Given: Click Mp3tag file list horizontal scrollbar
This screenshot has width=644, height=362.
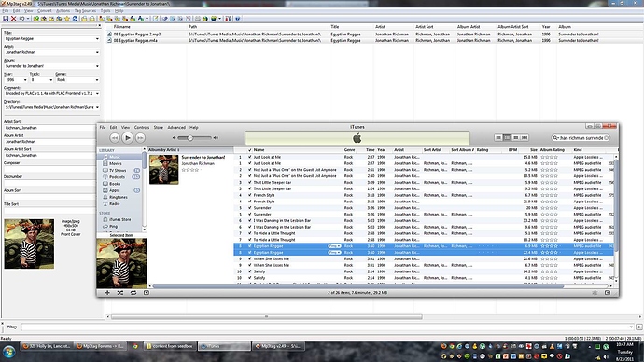Looking at the screenshot, I should [266, 317].
